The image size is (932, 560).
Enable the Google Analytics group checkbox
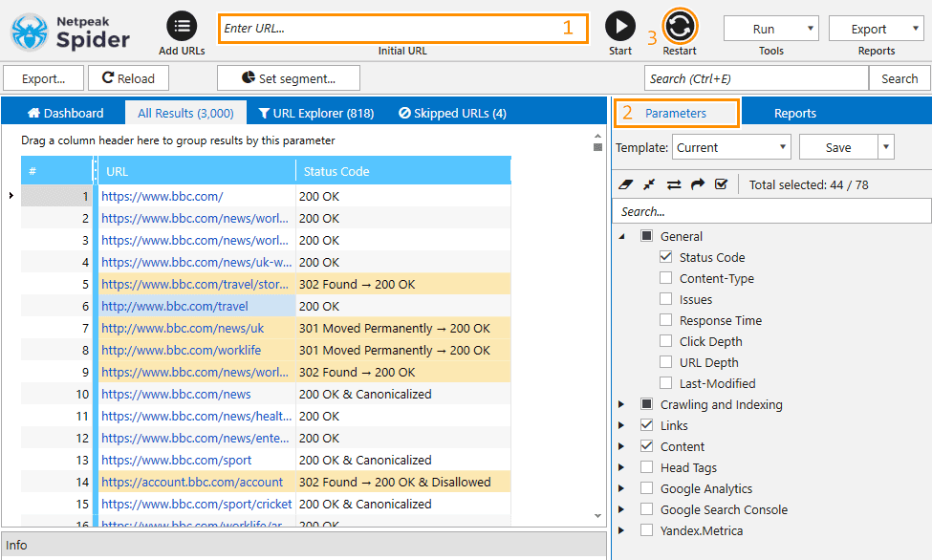click(x=647, y=488)
